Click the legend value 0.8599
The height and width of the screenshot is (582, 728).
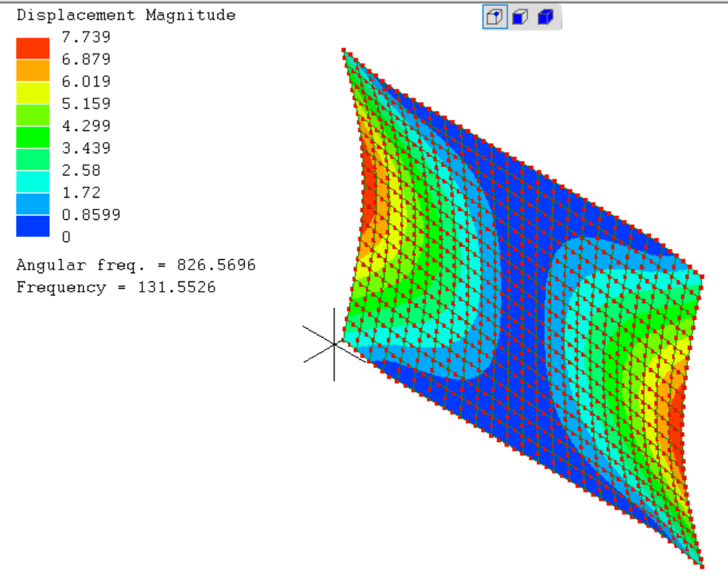(91, 215)
